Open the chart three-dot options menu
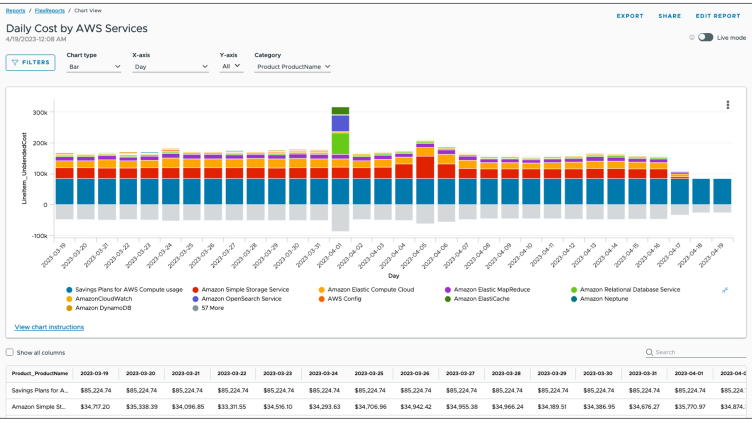752x423 pixels. 727,105
